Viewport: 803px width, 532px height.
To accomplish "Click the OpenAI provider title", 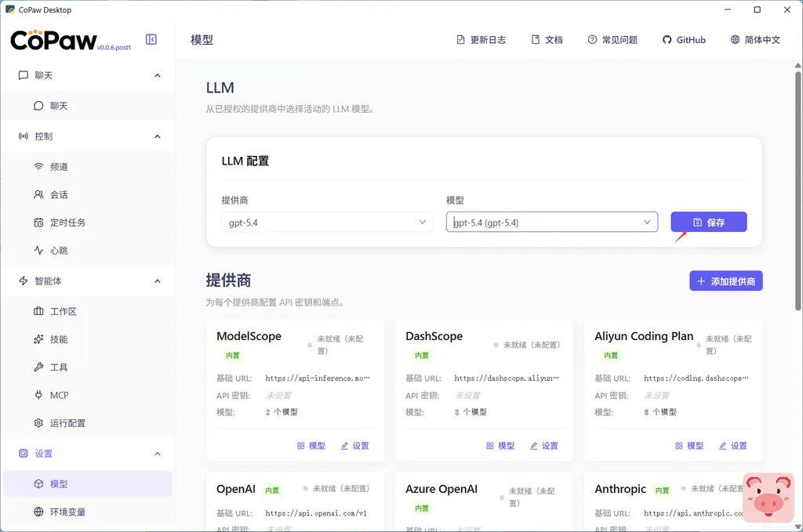I will click(x=235, y=489).
